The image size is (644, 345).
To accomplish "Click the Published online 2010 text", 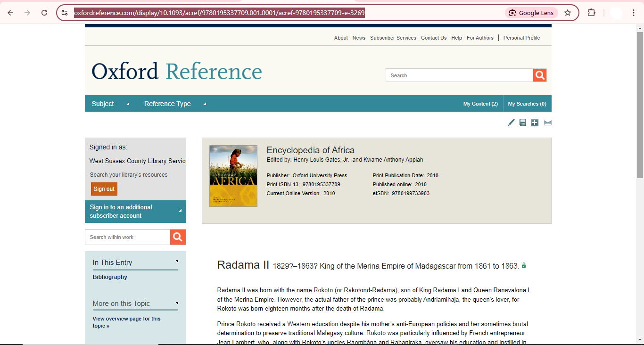I will point(400,184).
